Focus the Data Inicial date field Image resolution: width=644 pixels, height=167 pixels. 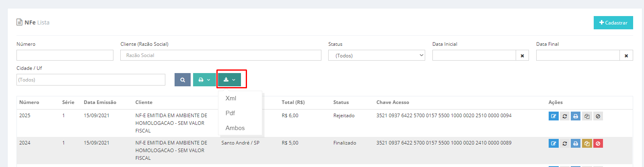[474, 55]
